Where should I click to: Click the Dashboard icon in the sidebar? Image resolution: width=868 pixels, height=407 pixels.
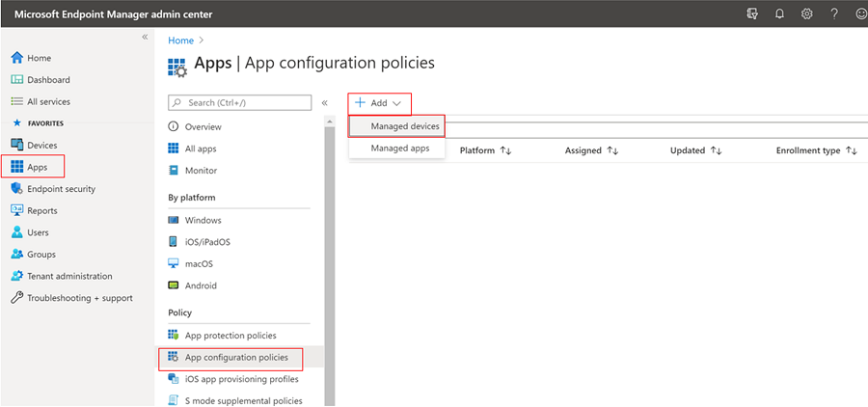tap(17, 80)
